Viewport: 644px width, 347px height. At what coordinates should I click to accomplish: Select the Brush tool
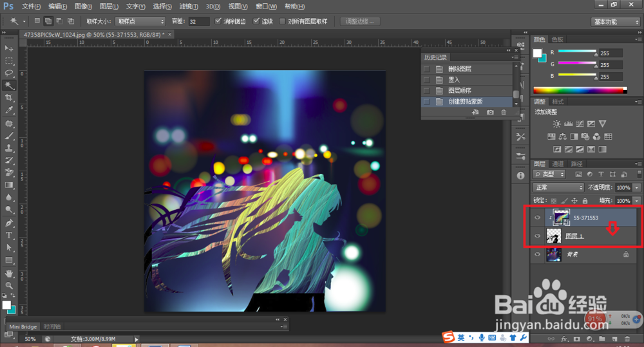click(x=8, y=136)
